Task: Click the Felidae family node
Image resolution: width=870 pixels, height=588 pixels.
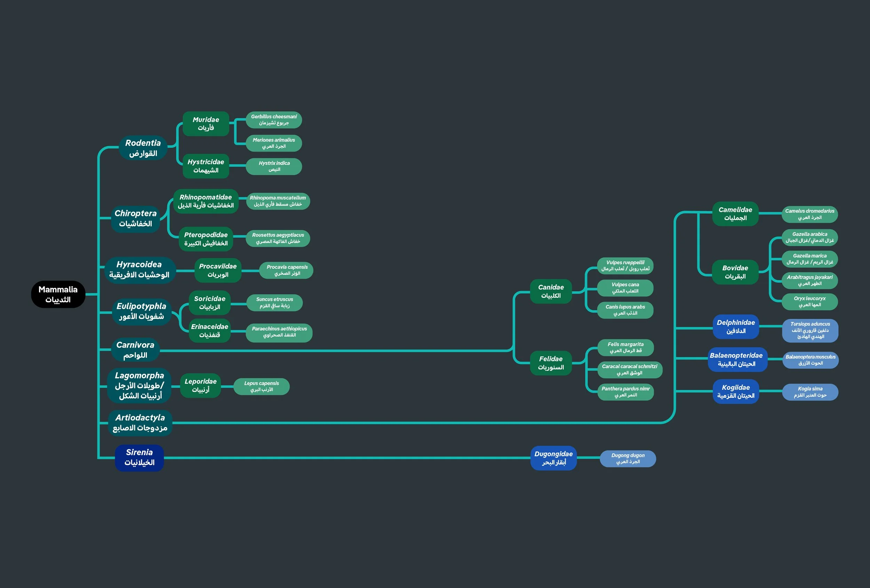Action: click(x=551, y=362)
